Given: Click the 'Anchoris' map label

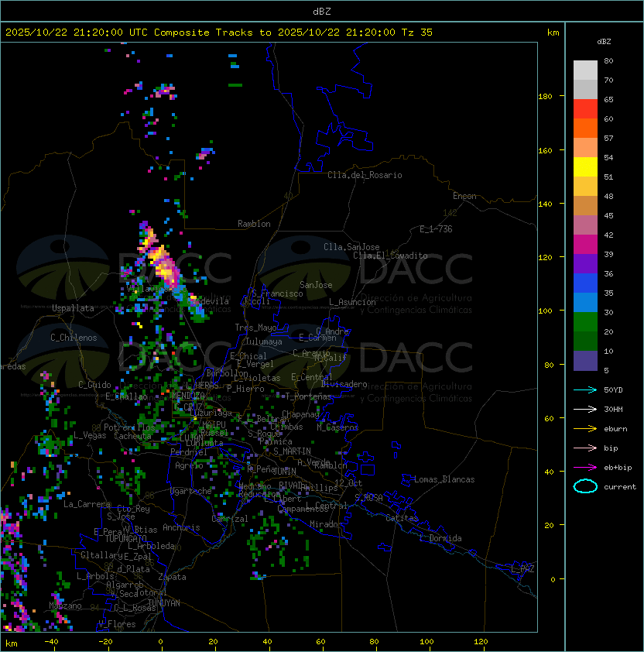Looking at the screenshot, I should (x=181, y=527).
